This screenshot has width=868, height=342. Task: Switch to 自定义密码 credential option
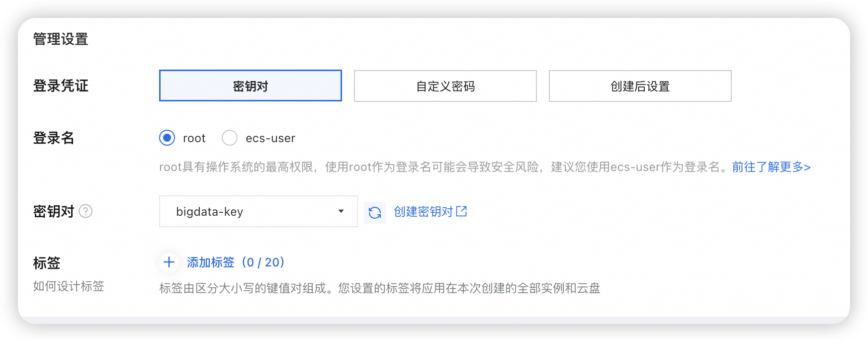(445, 85)
